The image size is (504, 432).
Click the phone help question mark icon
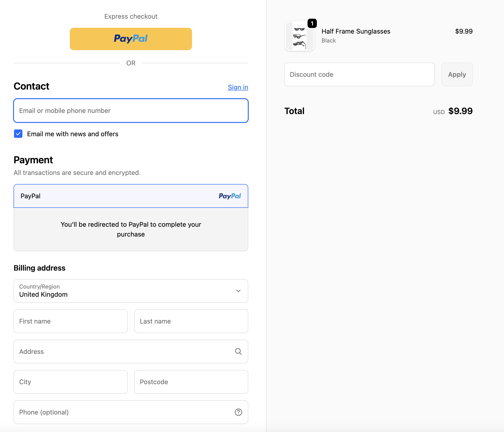[238, 412]
